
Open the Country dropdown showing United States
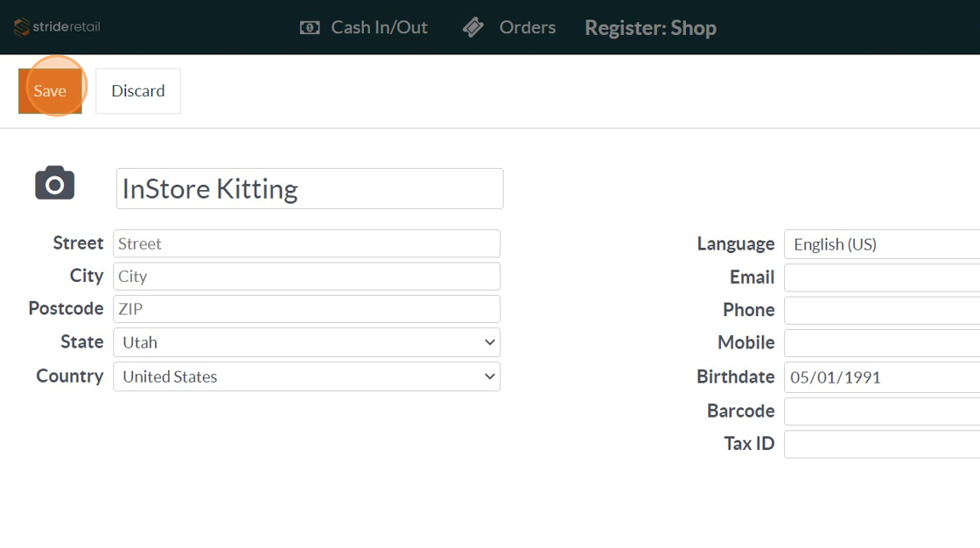[x=307, y=376]
